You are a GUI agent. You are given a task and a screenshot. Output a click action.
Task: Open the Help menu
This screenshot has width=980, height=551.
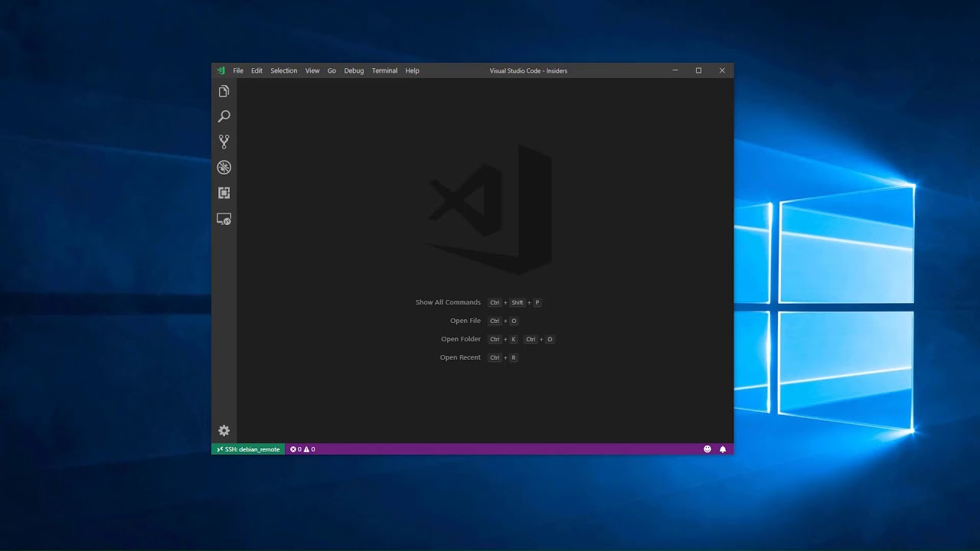412,70
